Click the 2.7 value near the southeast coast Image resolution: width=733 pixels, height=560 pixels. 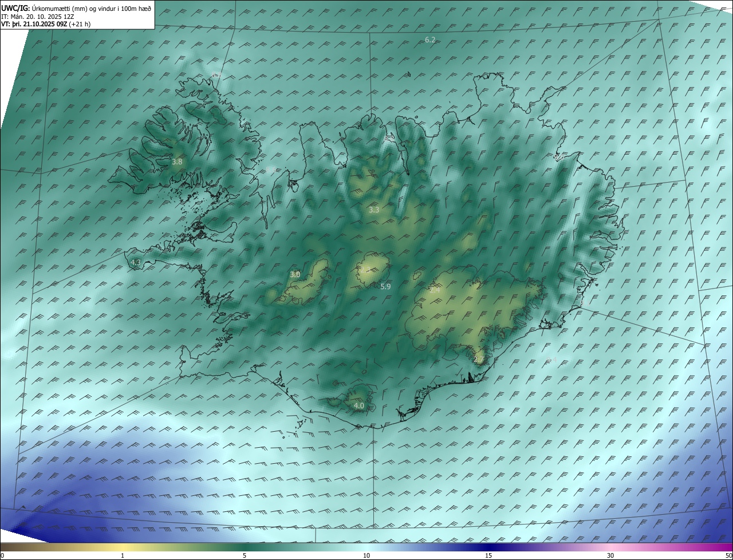(x=479, y=360)
